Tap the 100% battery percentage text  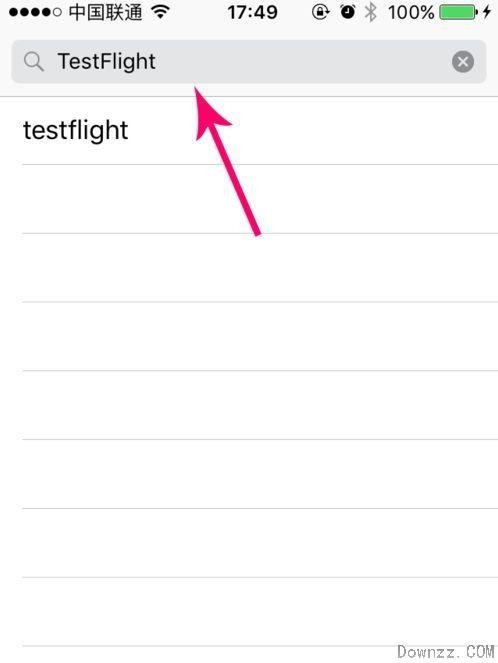(411, 12)
